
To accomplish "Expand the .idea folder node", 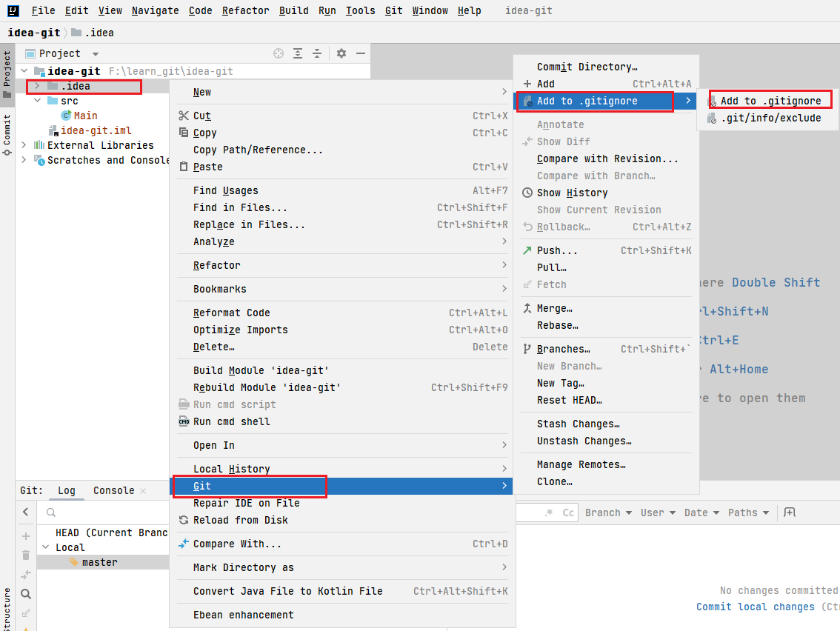I will [37, 86].
